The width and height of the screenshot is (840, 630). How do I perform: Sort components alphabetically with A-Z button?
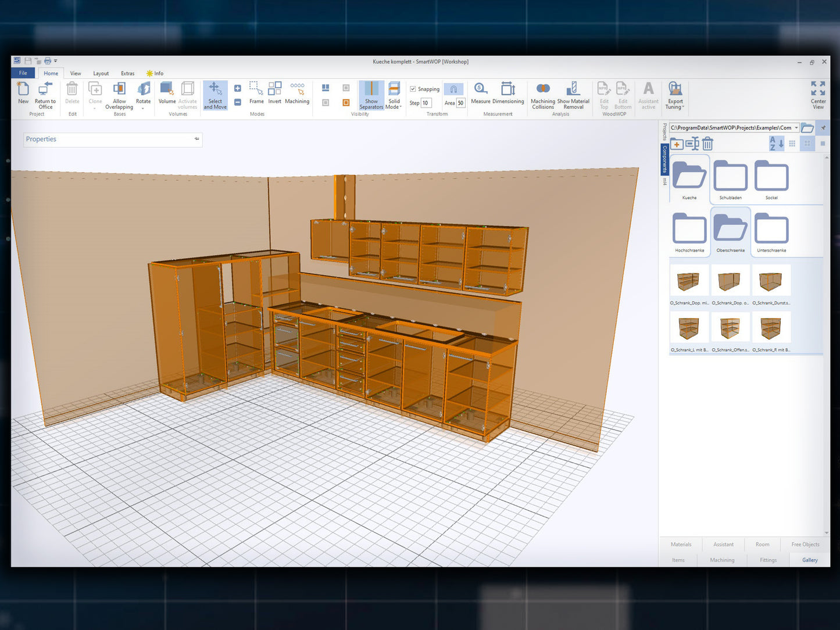(776, 143)
